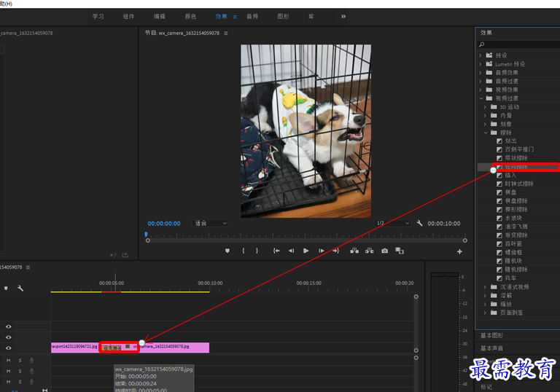Expand the 溶解 folder
560x392 pixels.
click(485, 296)
